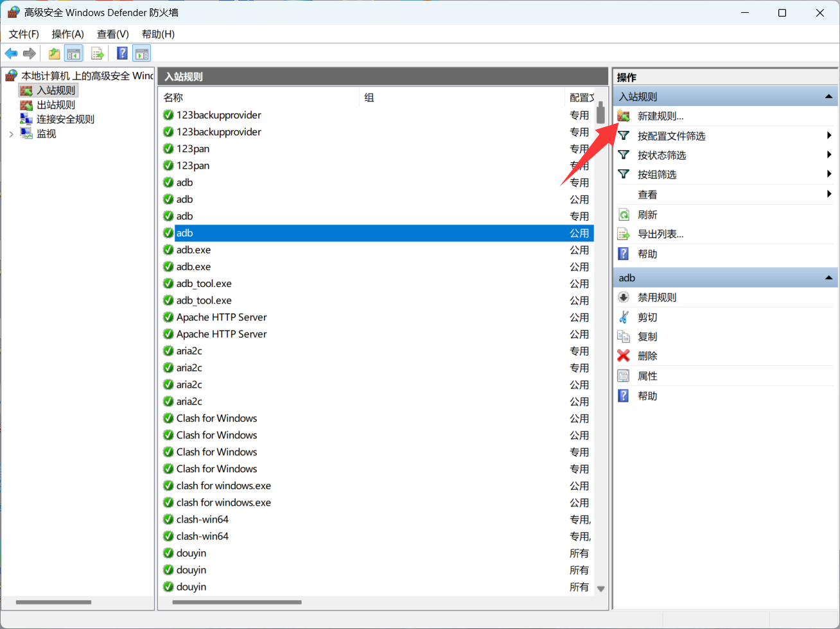The image size is (840, 629).
Task: Expand the 监视 tree node
Action: (11, 134)
